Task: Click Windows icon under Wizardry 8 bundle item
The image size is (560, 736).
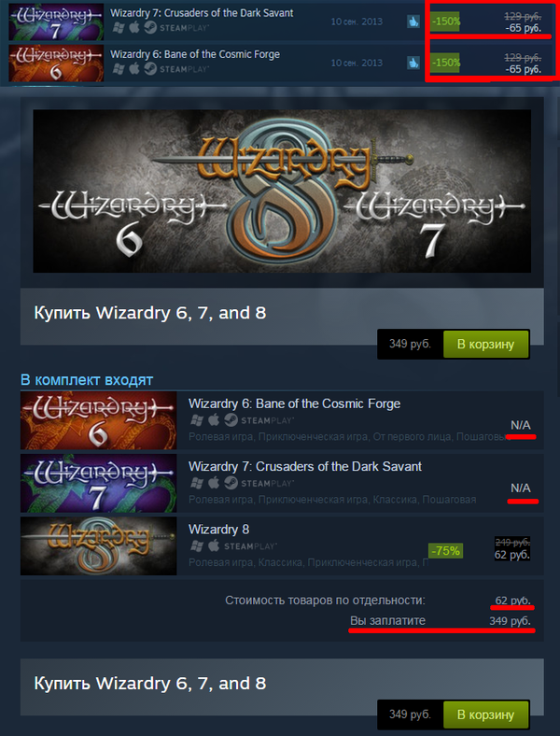Action: point(197,545)
